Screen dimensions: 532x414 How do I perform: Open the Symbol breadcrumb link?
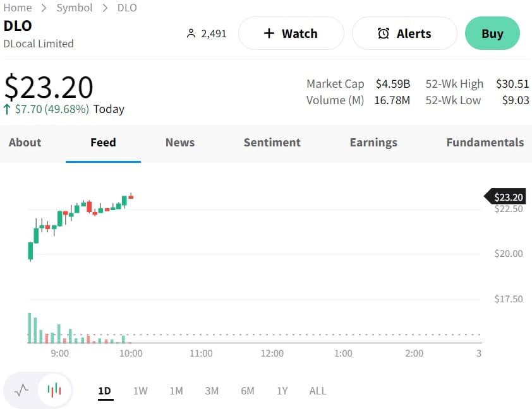pyautogui.click(x=75, y=8)
